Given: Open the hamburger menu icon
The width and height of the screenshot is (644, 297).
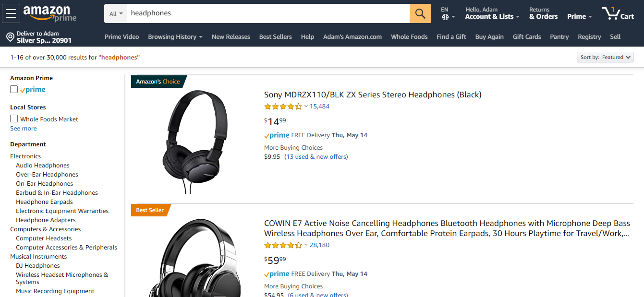Looking at the screenshot, I should (11, 13).
